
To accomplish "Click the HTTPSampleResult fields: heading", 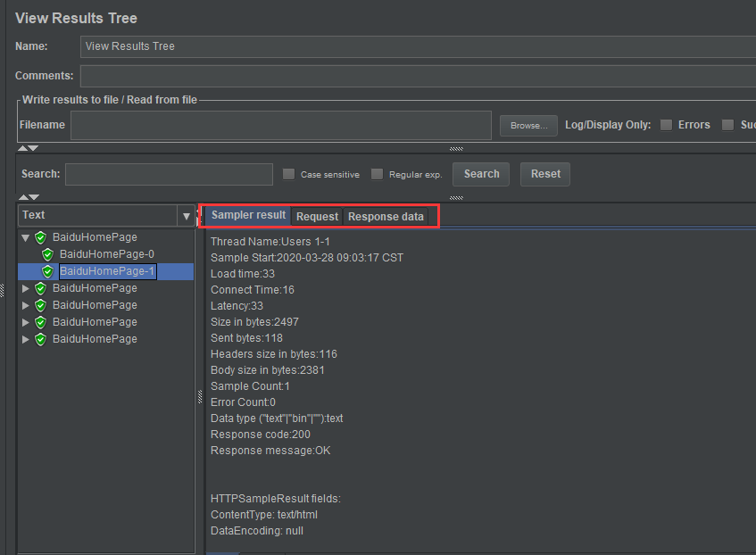I will 275,499.
